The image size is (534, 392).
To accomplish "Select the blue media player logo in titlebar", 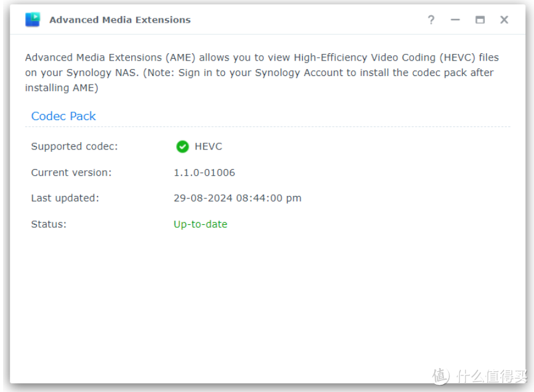I will coord(32,19).
